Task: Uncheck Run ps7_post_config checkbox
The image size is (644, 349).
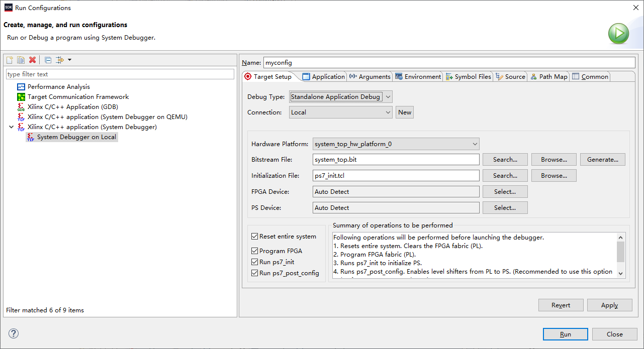Action: [255, 273]
